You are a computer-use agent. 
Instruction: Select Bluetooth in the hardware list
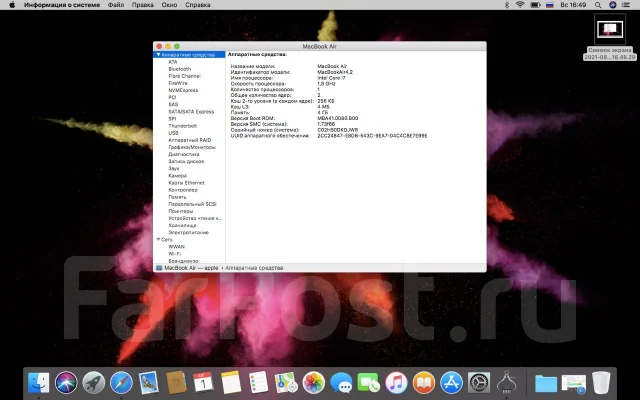[x=180, y=69]
